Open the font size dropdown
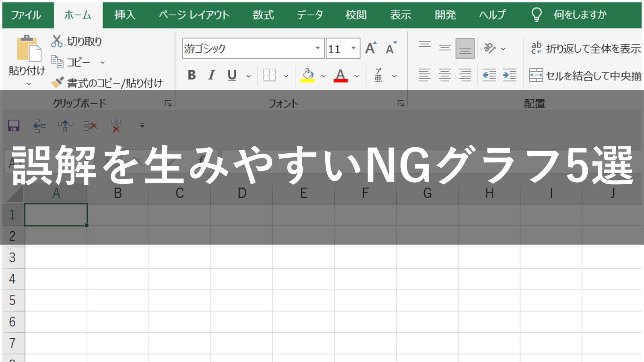Screen dimensions: 644x362 (353, 48)
